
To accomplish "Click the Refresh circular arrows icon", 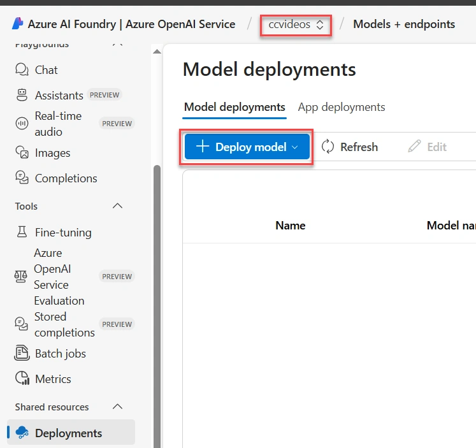I will pyautogui.click(x=328, y=147).
